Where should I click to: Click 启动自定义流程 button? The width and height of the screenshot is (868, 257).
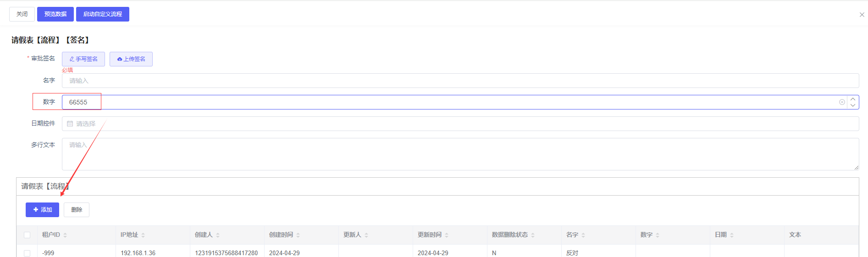click(x=103, y=14)
